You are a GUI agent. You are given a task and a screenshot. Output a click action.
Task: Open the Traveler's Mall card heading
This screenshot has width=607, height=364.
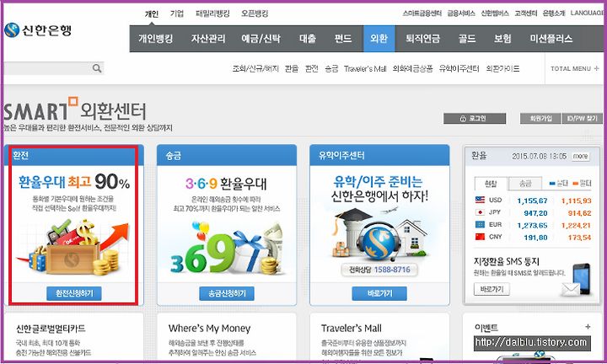tap(352, 329)
